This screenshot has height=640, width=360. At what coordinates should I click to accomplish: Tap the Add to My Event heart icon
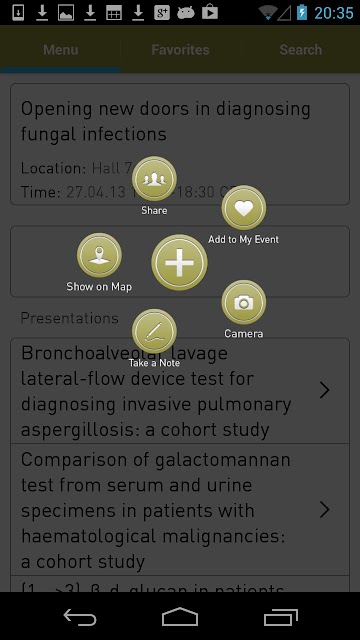[x=244, y=208]
